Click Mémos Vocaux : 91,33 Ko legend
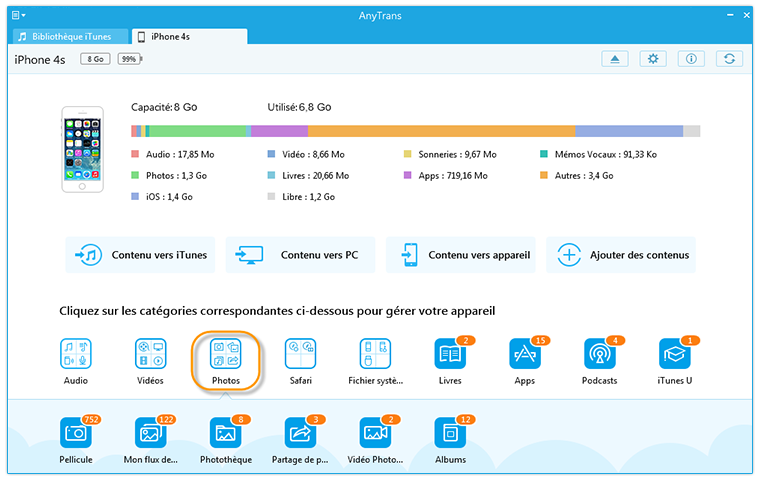This screenshot has width=760, height=481. click(599, 155)
